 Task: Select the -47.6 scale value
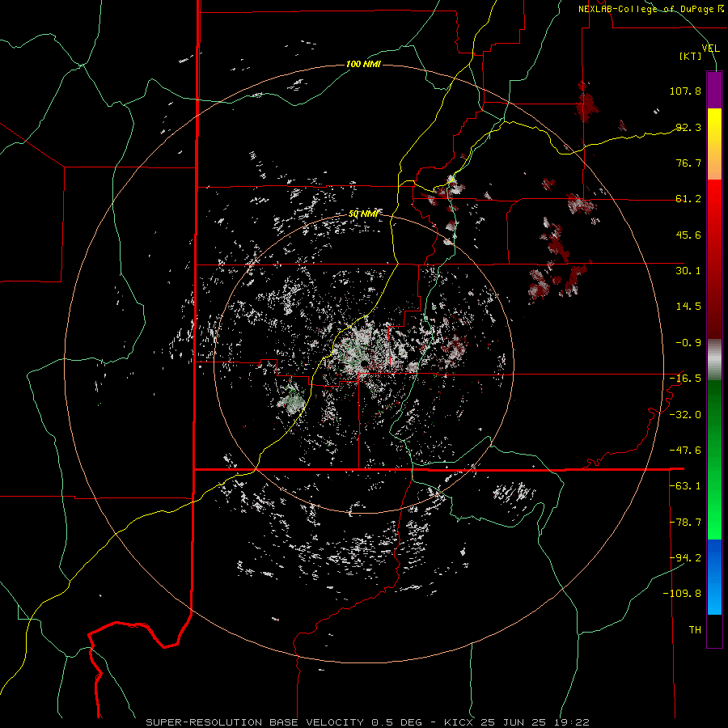click(685, 451)
